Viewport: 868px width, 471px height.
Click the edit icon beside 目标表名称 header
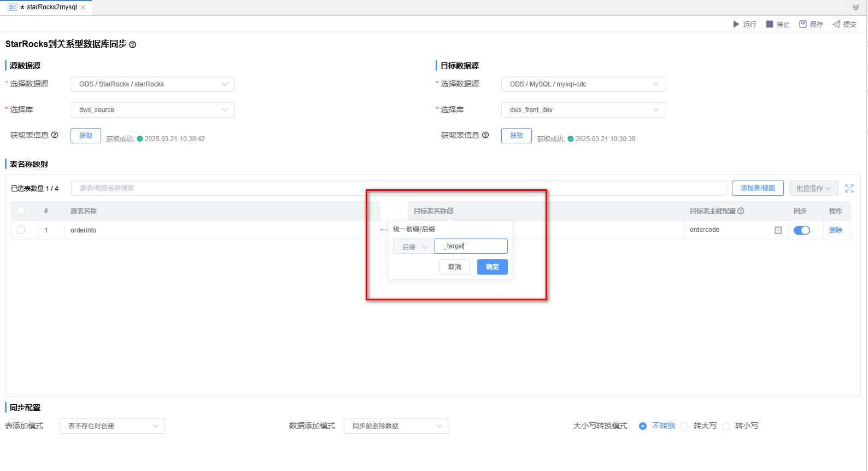[450, 211]
